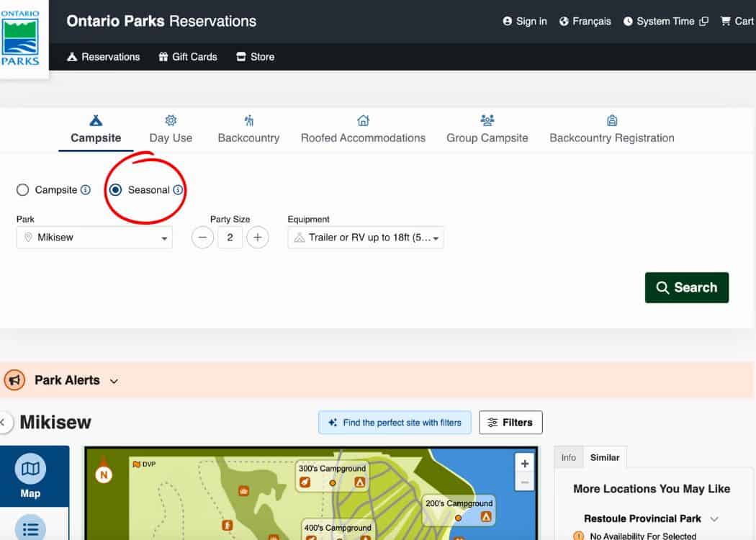Select the 300's Campground label
756x540 pixels.
click(x=332, y=469)
